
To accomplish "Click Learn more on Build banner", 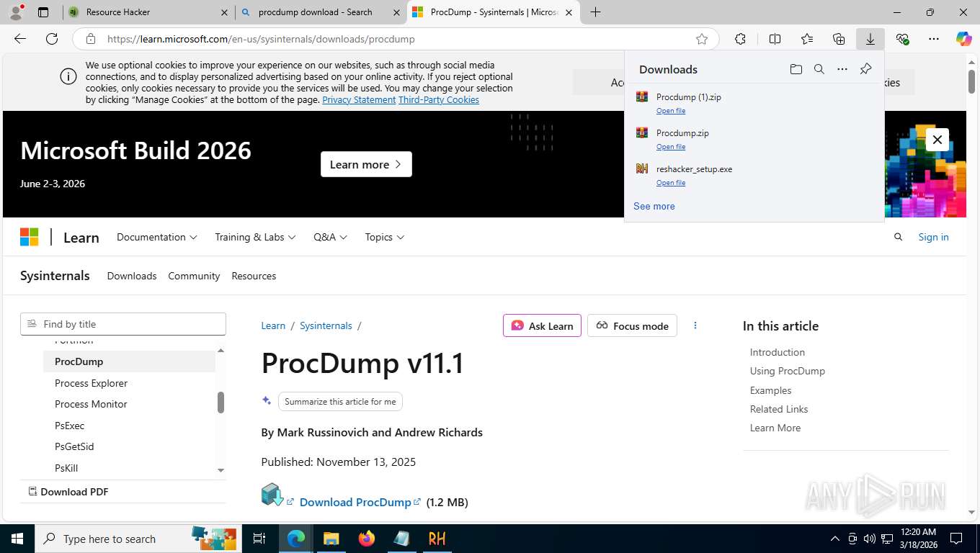I will coord(366,164).
